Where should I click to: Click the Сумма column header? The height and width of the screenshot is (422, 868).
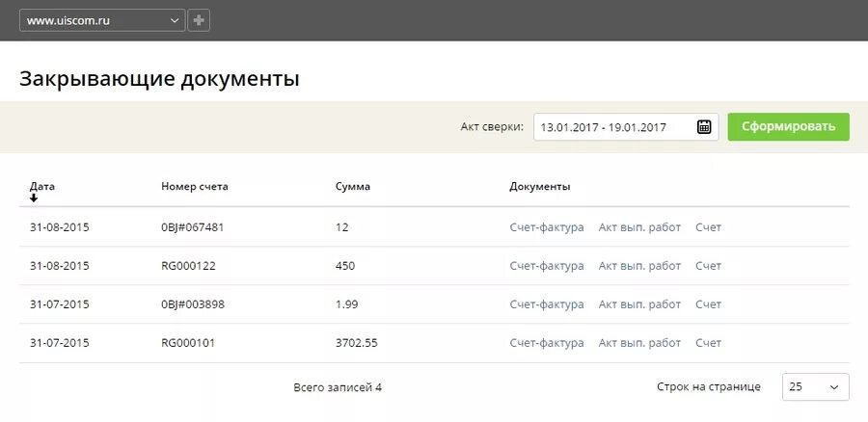click(x=353, y=186)
